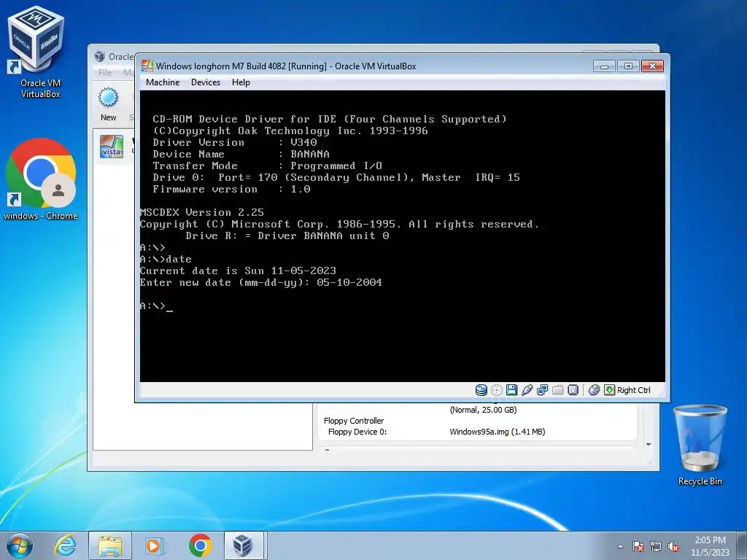Click the Action Center flag tray icon

[638, 547]
